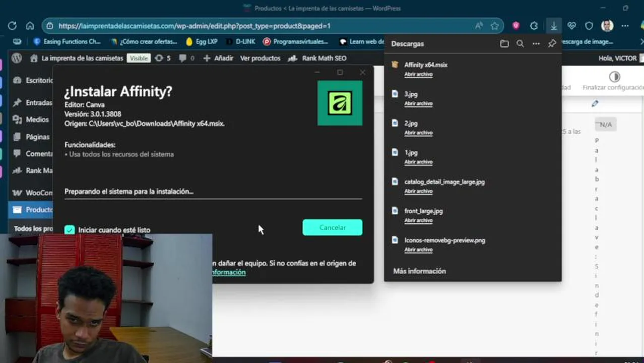
Task: Click the Visible status badge
Action: [139, 58]
